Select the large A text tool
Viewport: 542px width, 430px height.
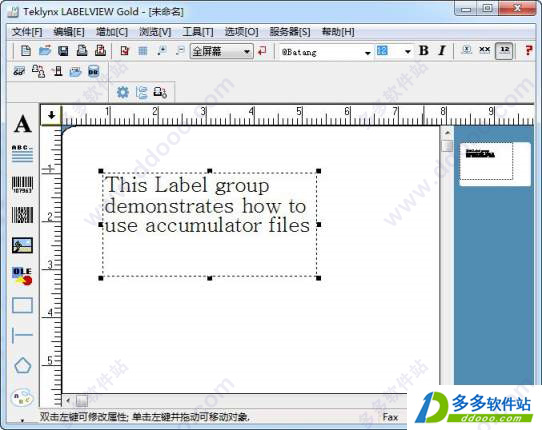(23, 124)
